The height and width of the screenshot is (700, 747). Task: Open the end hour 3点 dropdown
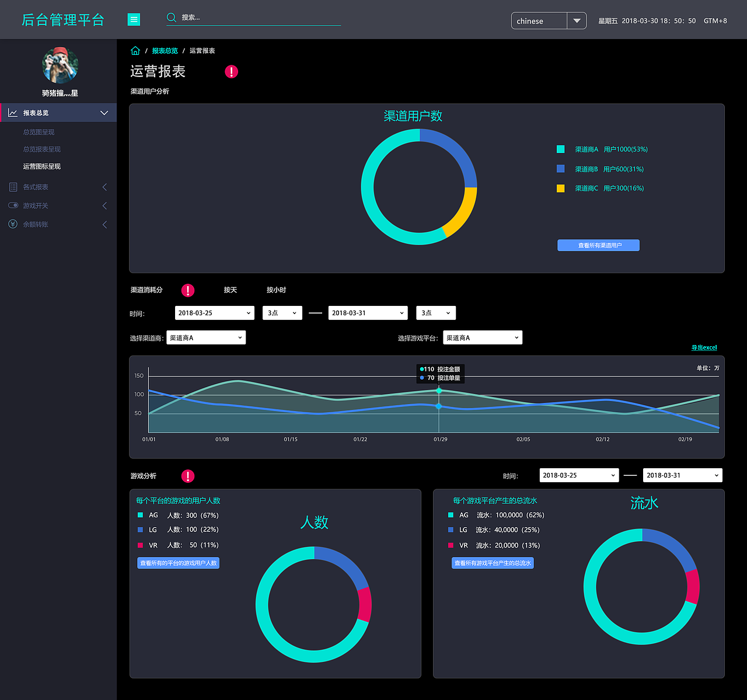pos(436,313)
